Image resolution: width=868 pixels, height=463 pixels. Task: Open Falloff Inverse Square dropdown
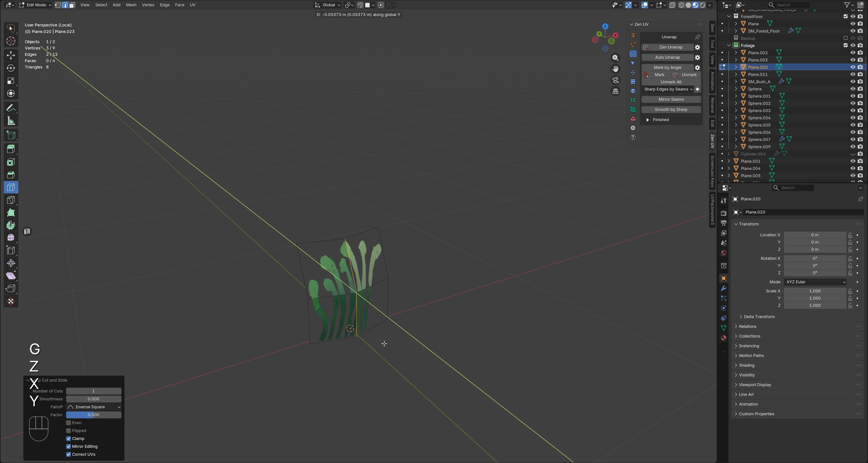click(x=94, y=407)
